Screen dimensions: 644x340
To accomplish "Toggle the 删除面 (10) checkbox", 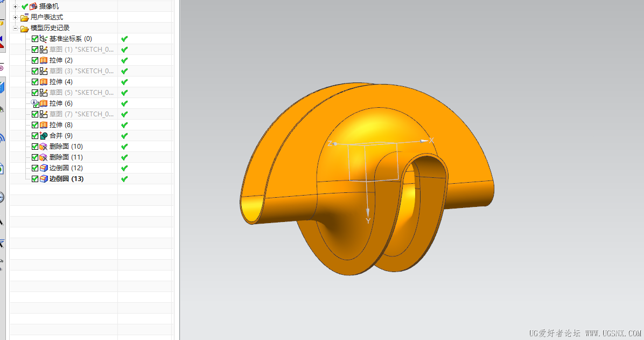I will pyautogui.click(x=35, y=147).
